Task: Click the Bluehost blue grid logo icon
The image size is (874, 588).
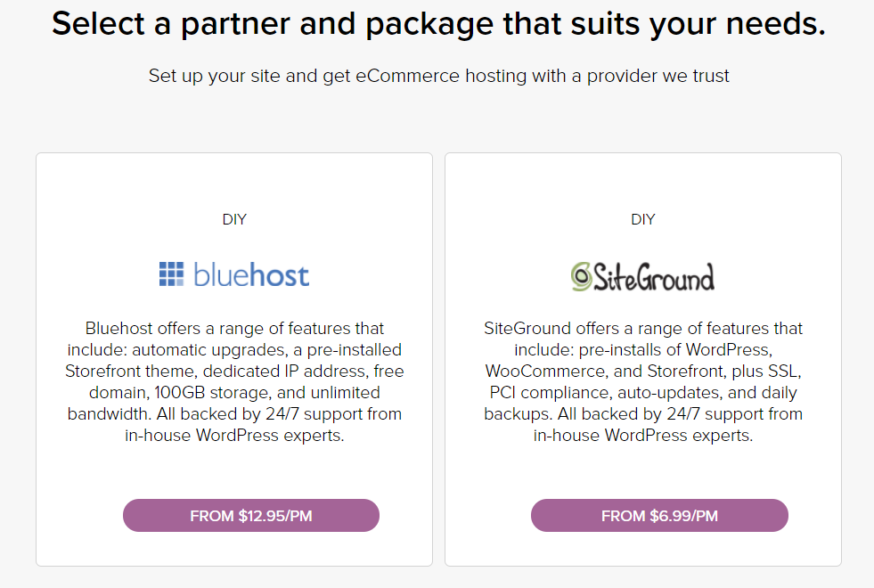Action: (x=171, y=274)
